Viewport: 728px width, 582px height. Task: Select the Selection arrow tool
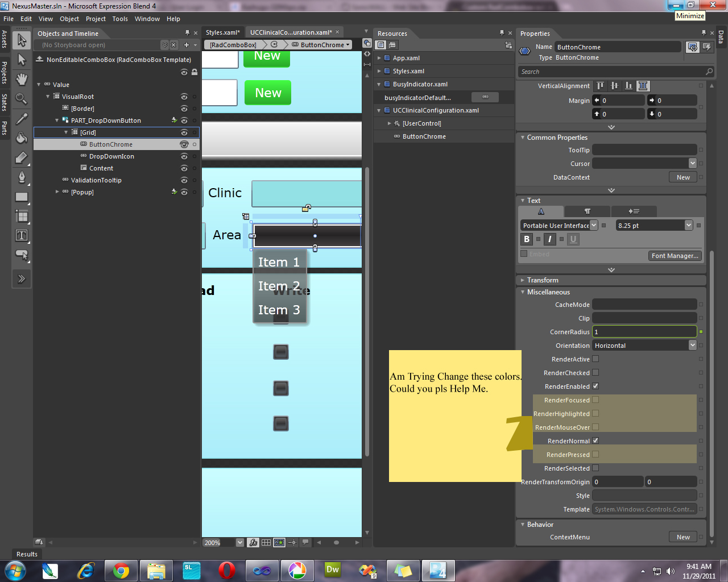(22, 40)
